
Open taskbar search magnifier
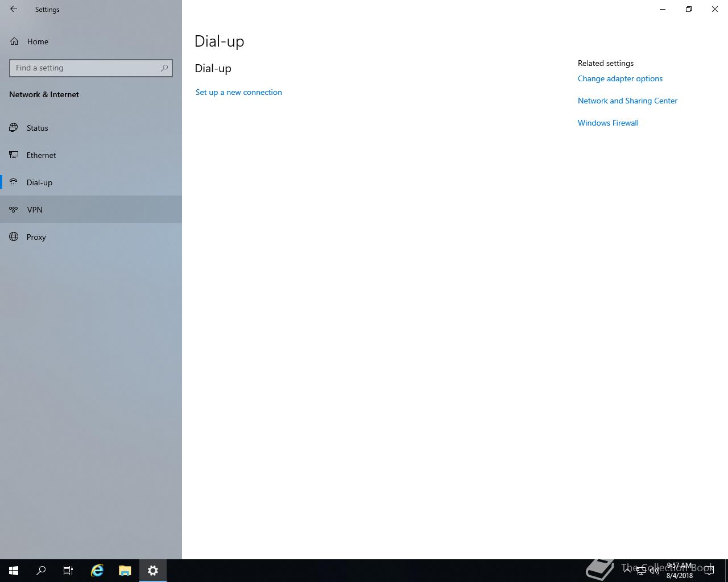pos(41,571)
